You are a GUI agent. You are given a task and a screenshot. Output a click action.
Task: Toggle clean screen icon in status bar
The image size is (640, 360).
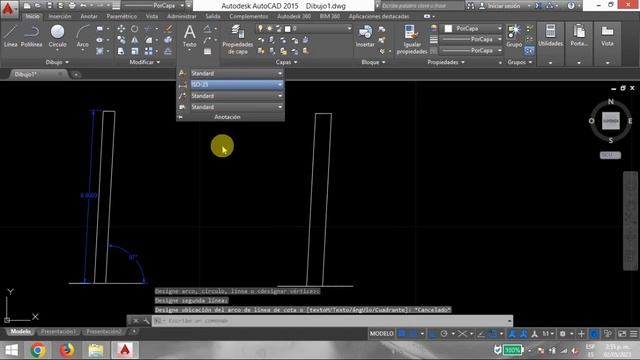(622, 334)
